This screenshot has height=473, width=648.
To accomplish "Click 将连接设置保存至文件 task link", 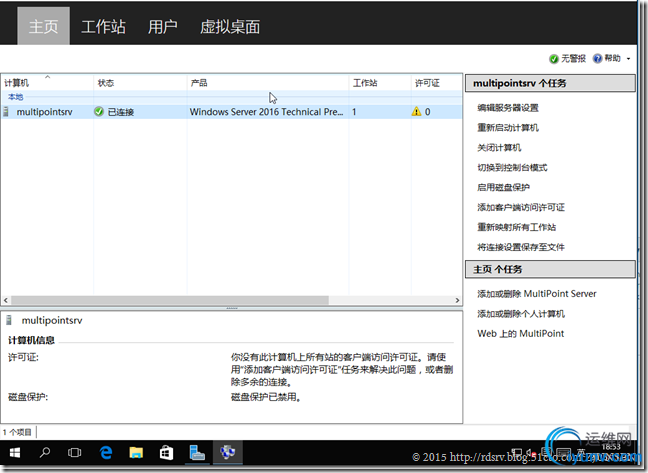I will [x=521, y=247].
